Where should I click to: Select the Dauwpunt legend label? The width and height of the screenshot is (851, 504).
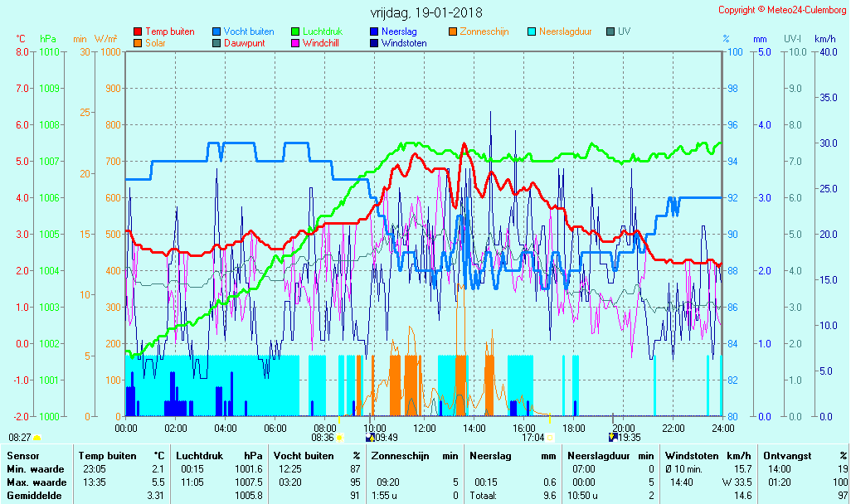point(245,43)
